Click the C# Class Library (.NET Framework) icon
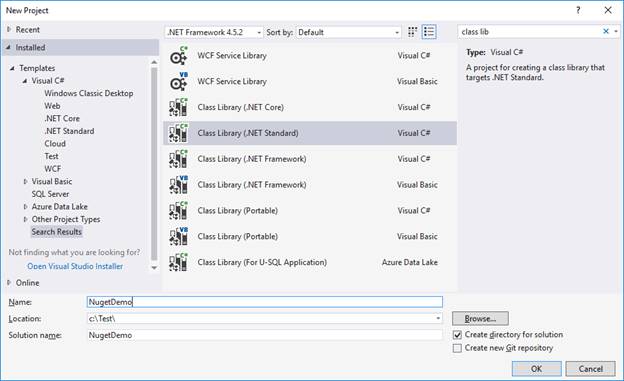The image size is (624, 381). [x=178, y=159]
